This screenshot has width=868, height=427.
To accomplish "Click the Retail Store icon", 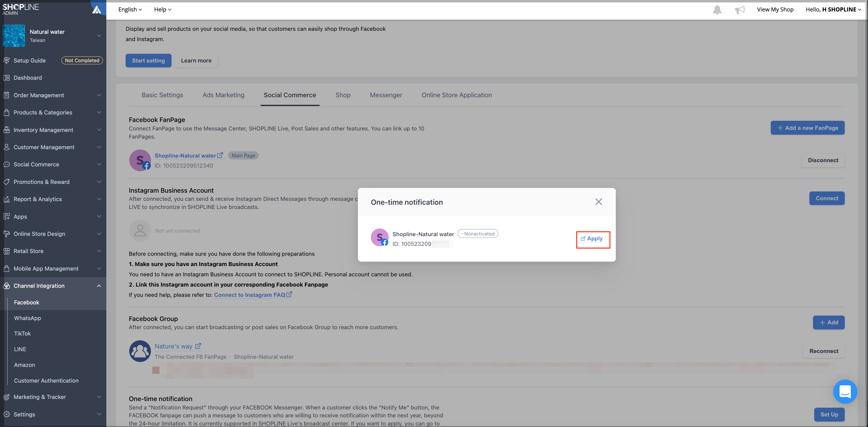I will [6, 251].
